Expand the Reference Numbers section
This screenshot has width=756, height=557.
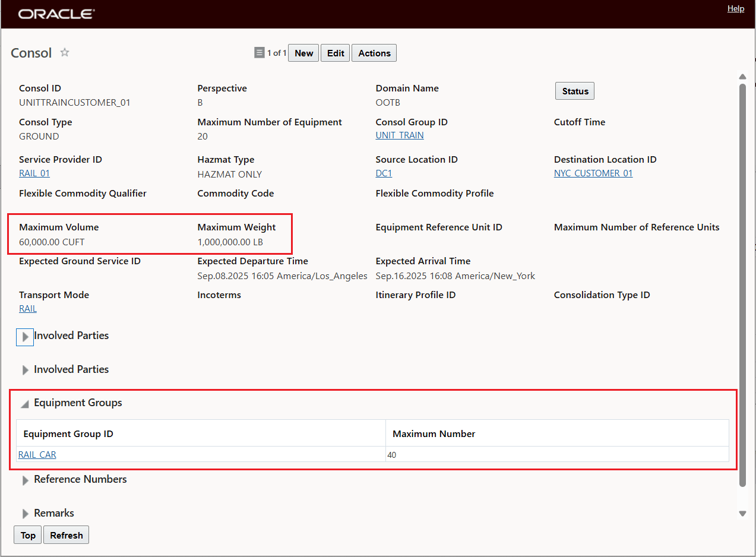(25, 480)
